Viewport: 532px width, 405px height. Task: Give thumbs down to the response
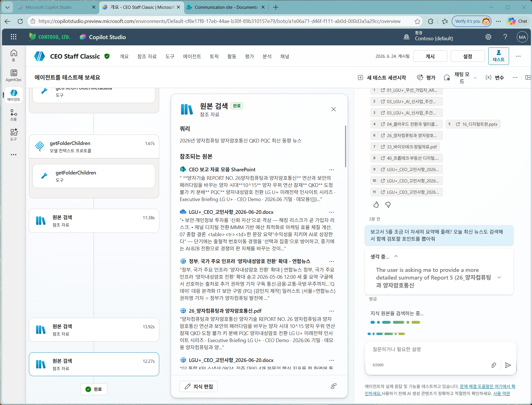coord(388,205)
